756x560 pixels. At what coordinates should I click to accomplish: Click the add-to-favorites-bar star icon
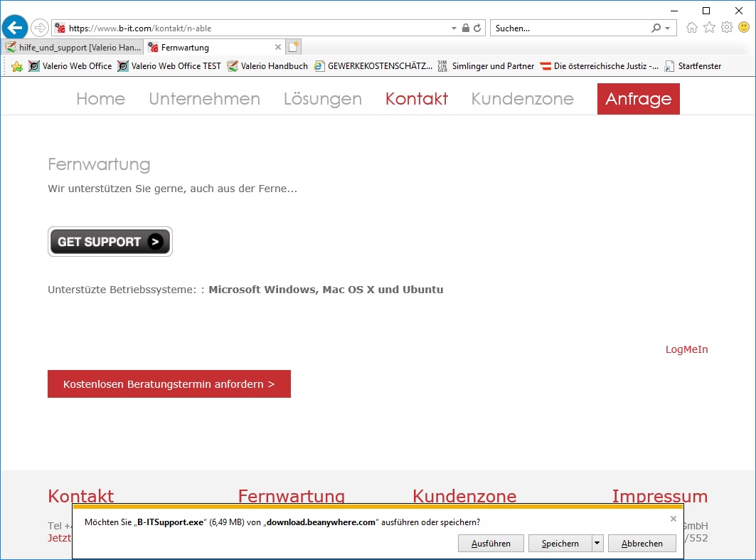click(17, 66)
